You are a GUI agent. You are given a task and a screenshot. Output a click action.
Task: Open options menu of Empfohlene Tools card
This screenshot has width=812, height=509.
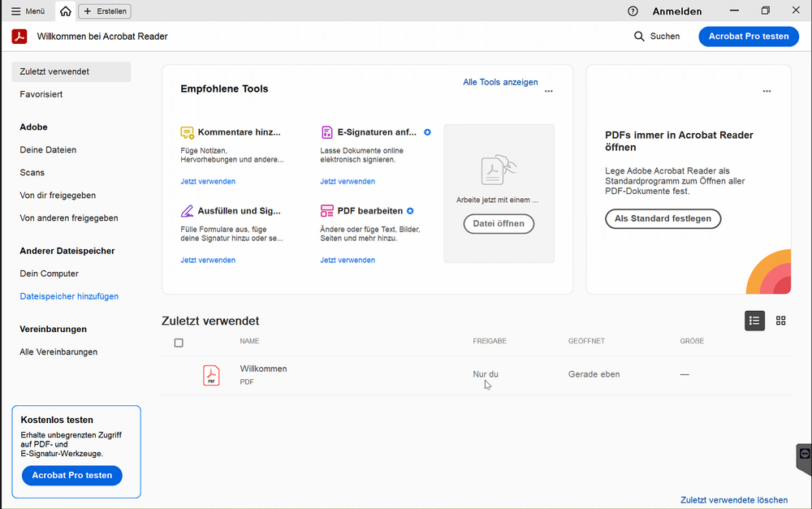549,92
